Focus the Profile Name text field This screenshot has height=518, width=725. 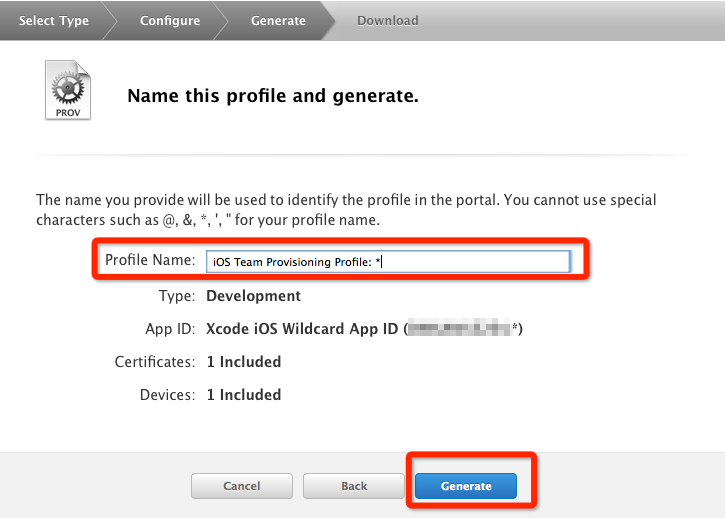coord(387,262)
